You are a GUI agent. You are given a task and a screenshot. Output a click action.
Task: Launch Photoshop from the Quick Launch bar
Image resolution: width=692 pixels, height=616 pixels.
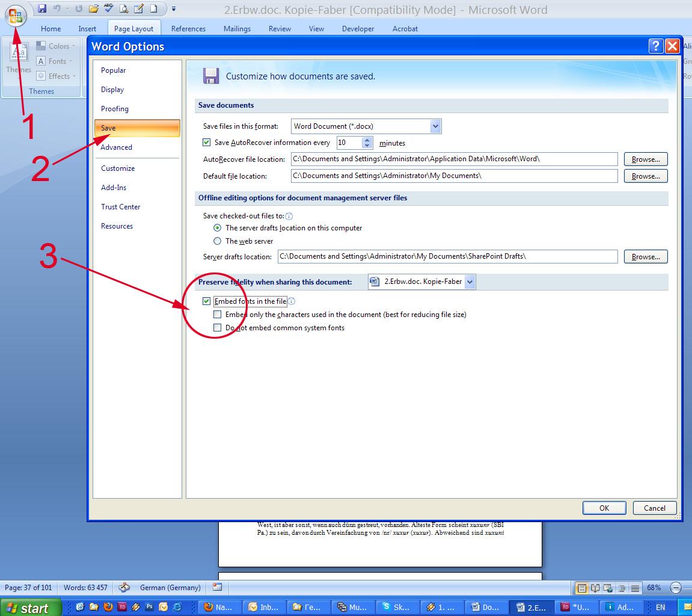(150, 607)
